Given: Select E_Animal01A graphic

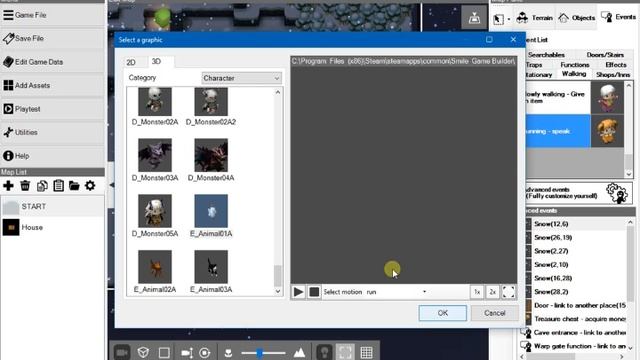Looking at the screenshot, I should click(x=211, y=216).
